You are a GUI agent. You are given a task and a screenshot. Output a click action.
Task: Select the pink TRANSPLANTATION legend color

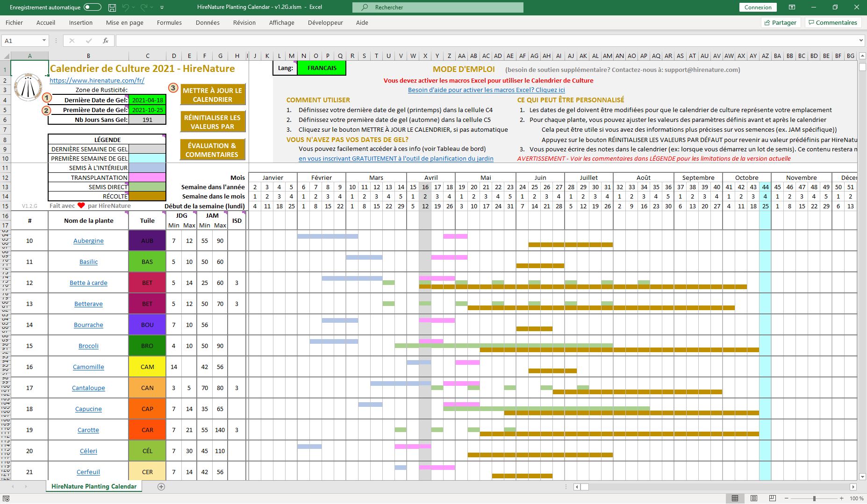pos(147,177)
